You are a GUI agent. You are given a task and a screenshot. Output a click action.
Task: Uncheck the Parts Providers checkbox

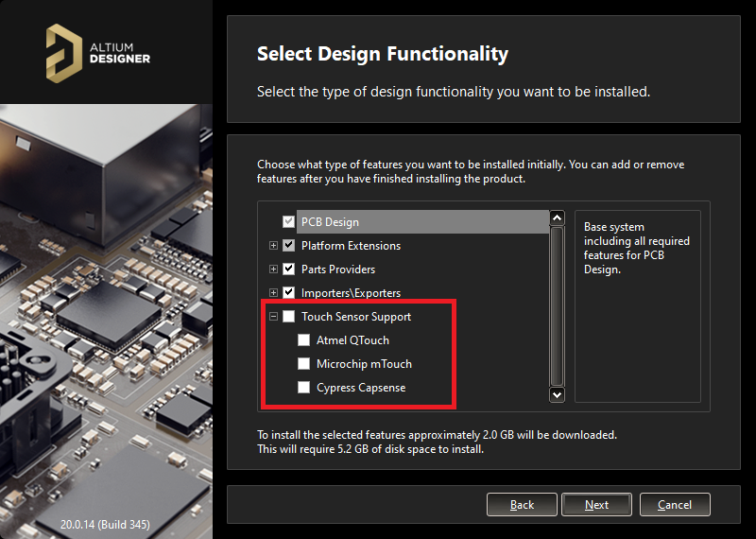(289, 269)
